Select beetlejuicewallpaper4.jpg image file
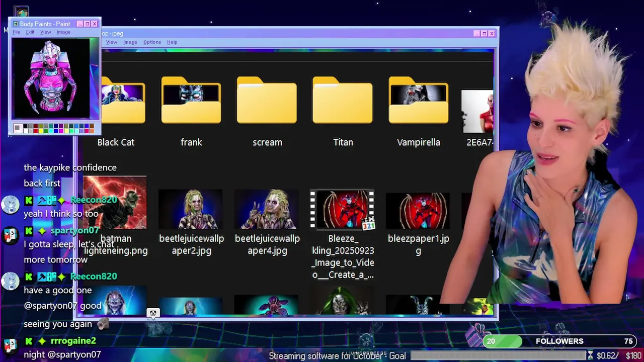 (x=266, y=209)
